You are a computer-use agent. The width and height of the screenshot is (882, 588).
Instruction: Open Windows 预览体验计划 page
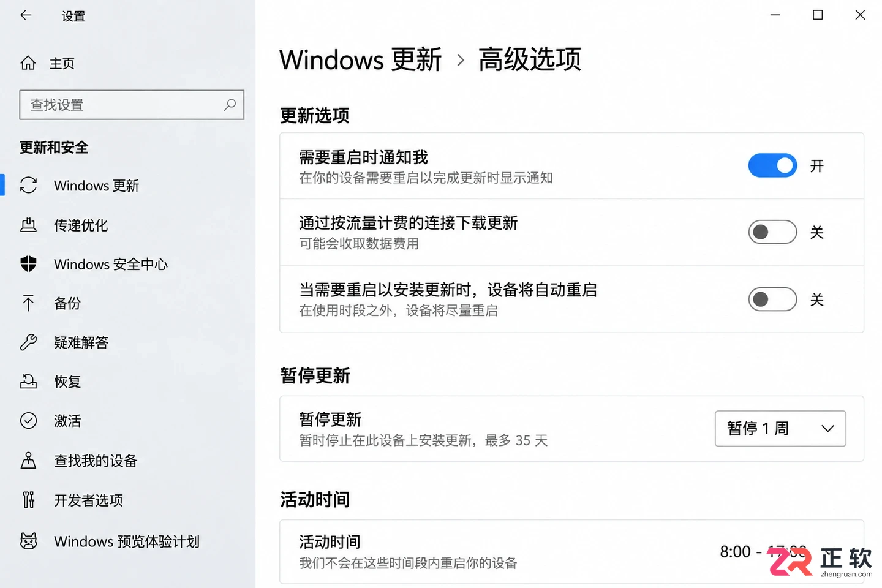[127, 541]
